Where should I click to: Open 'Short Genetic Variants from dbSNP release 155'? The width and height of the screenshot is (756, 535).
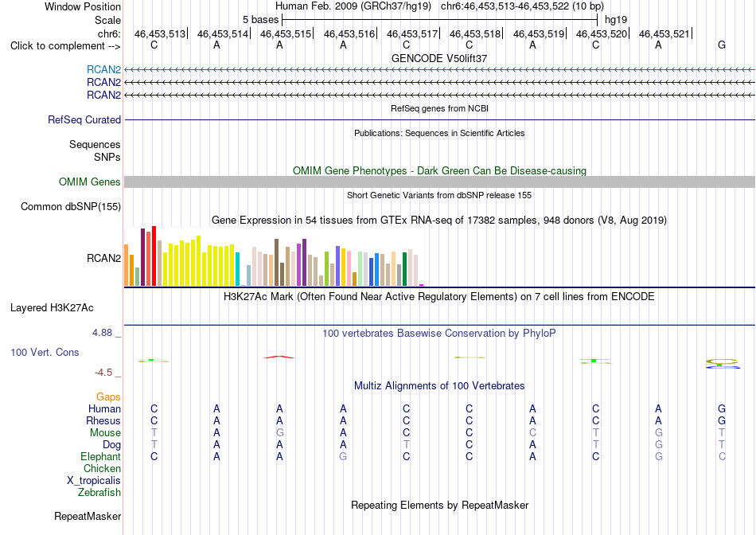[x=439, y=195]
